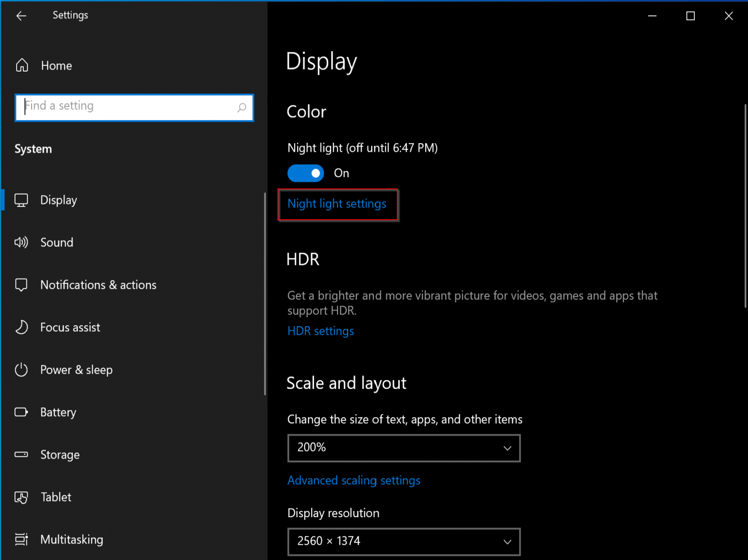
Task: Go back using the arrow button
Action: coord(21,16)
